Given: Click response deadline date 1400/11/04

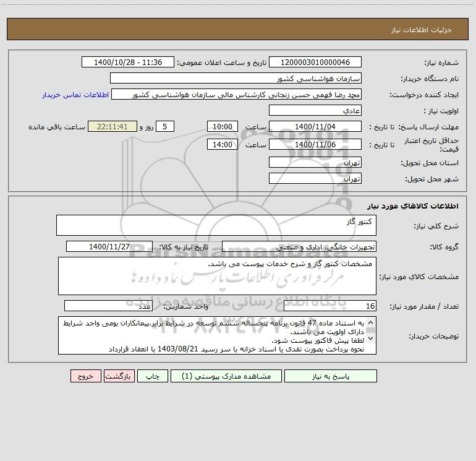Looking at the screenshot, I should (x=315, y=126).
